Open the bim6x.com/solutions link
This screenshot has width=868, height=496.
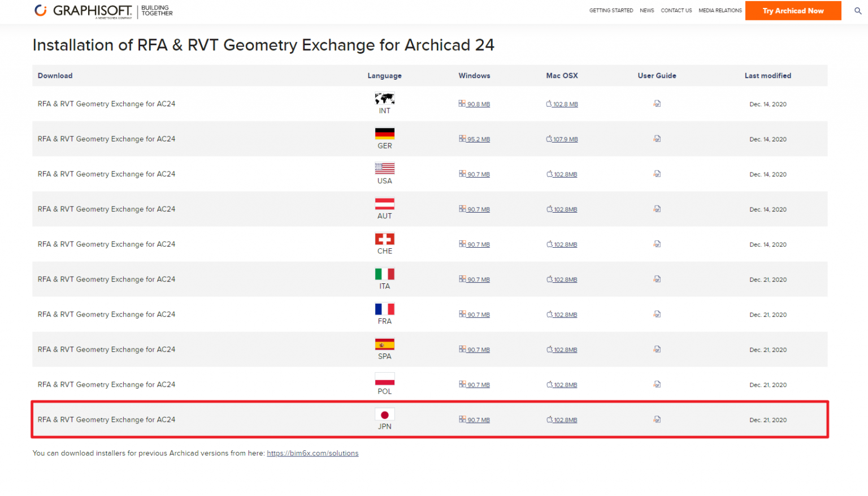point(313,453)
